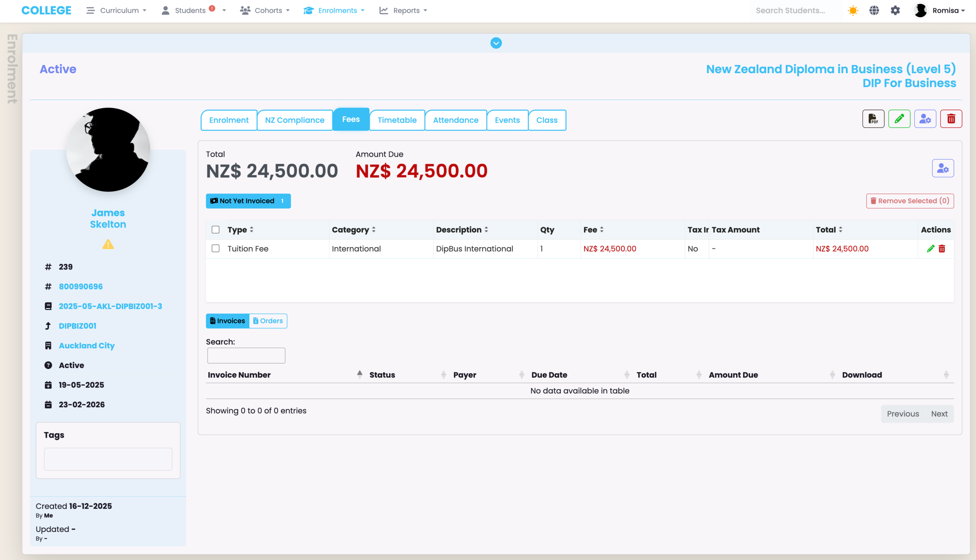Expand the Reports dropdown menu
This screenshot has height=560, width=976.
403,10
